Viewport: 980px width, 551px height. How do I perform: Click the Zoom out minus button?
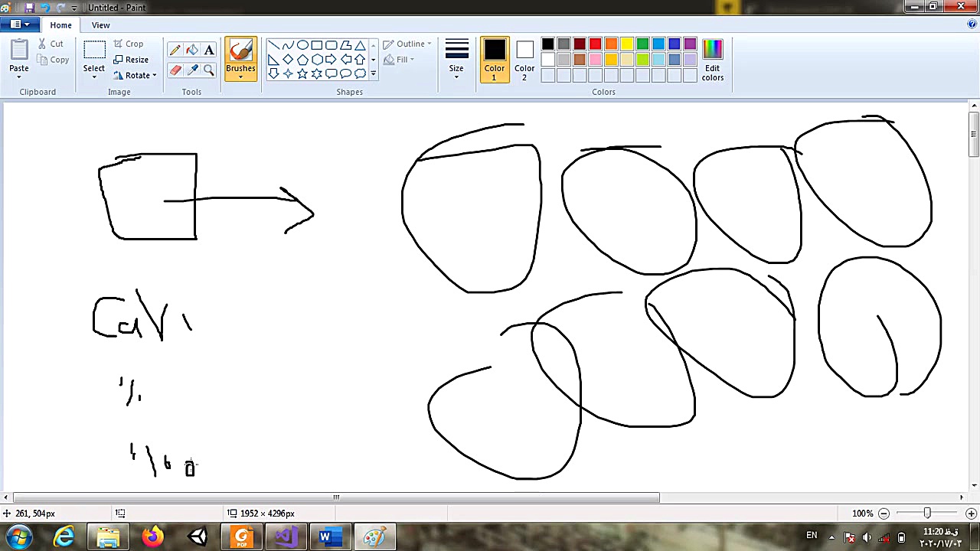coord(884,514)
